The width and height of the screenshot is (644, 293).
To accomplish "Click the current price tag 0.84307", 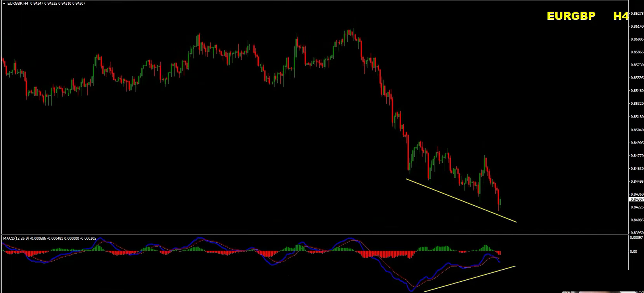I will pos(637,199).
